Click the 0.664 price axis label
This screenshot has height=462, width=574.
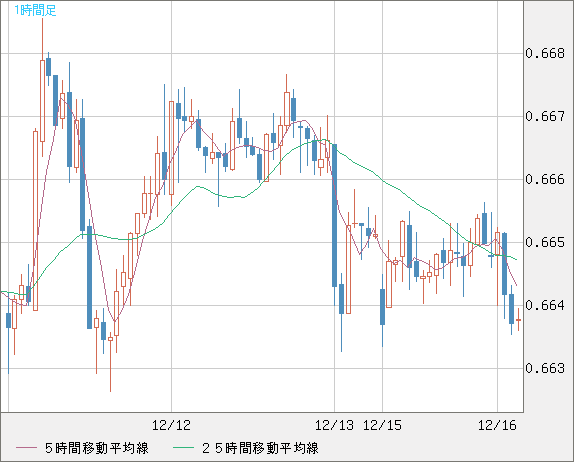(545, 305)
